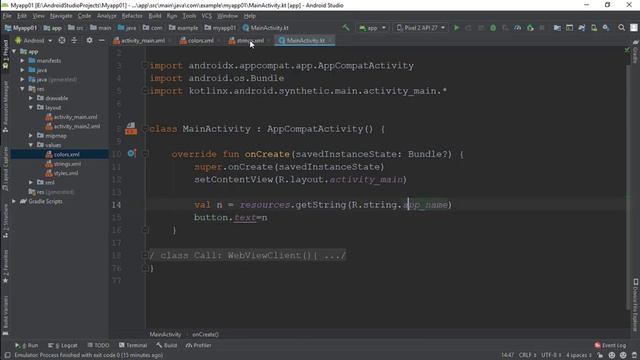Click the class gutter icon beside MainActivity

coord(131,129)
